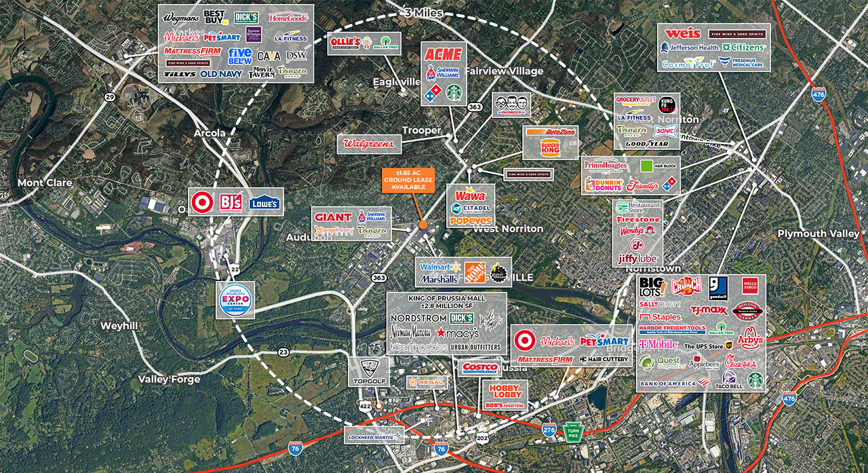
Task: Click the Wegmans logo
Action: point(181,18)
